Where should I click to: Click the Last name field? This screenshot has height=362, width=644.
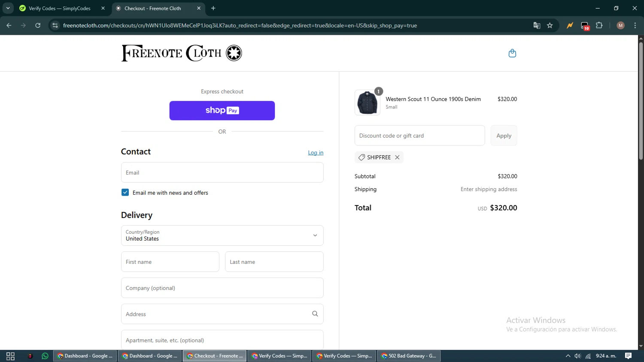point(274,262)
